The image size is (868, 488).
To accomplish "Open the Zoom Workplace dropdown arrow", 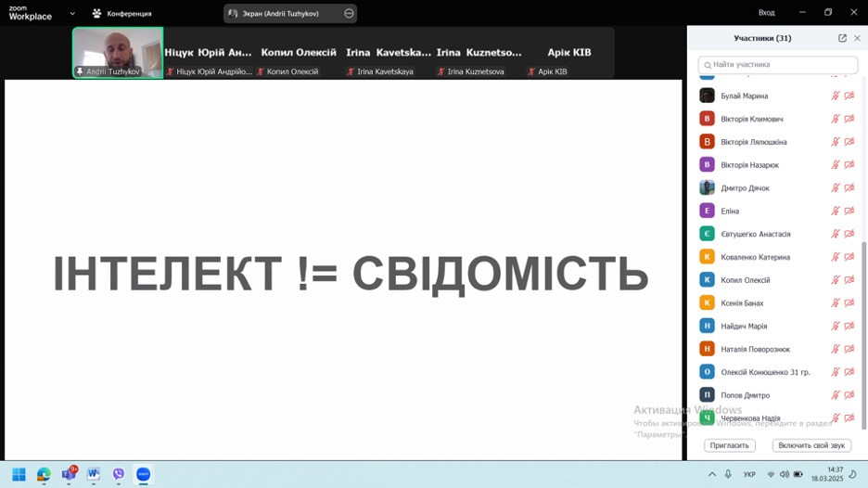I will pyautogui.click(x=72, y=13).
